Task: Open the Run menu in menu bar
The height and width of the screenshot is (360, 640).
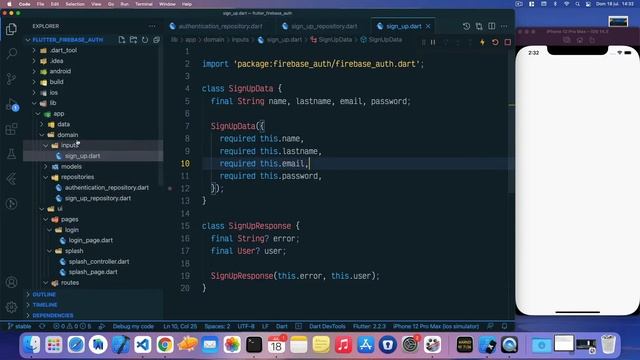Action: click(x=124, y=4)
